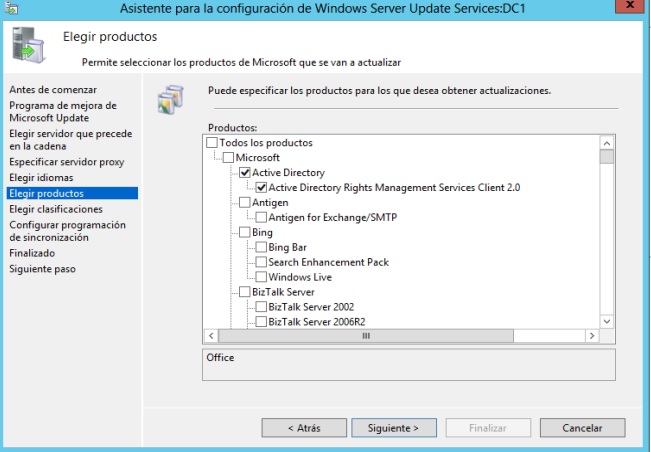Screen dimensions: 651x452
Task: Check the Todos los productos checkbox
Action: (x=212, y=142)
